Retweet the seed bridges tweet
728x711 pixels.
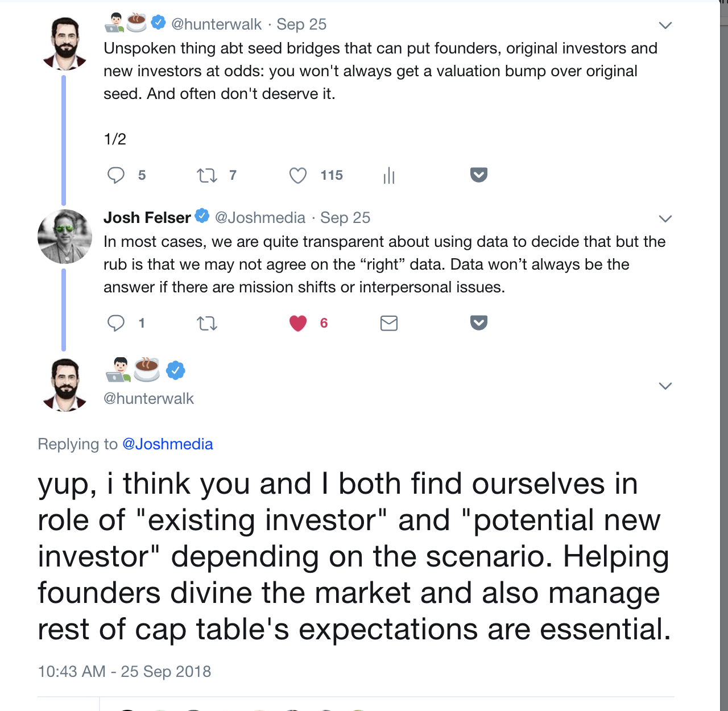(x=207, y=175)
